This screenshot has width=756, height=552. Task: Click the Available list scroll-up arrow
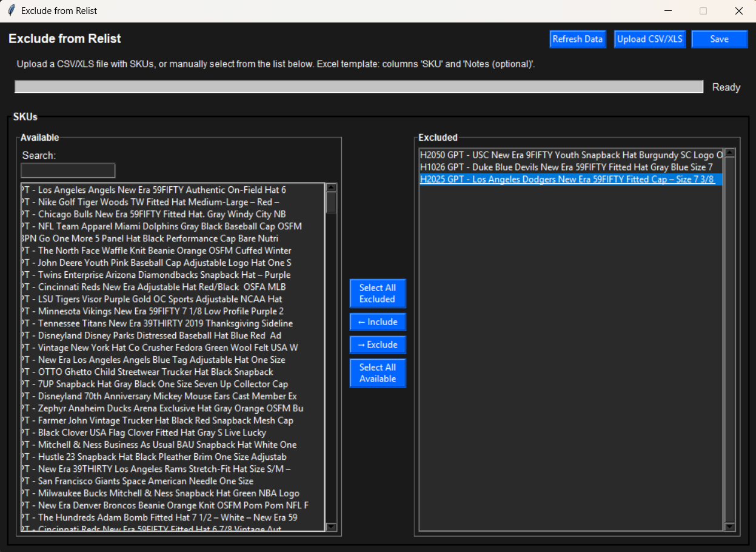coord(331,187)
